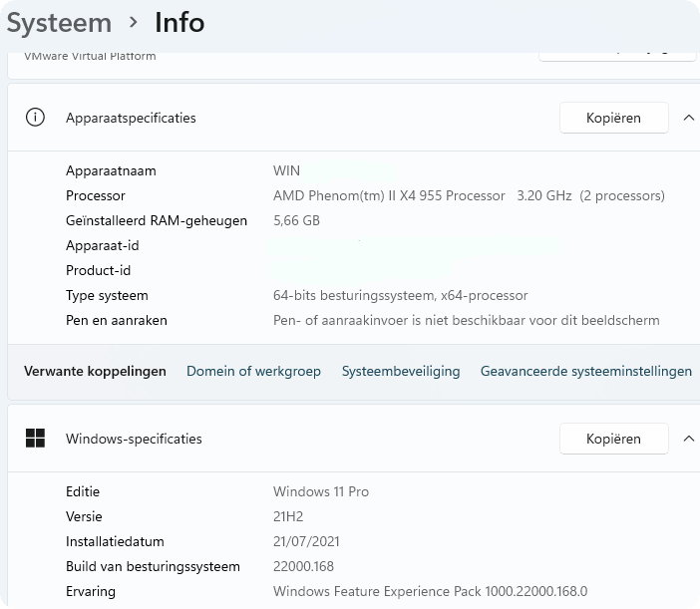Click the breadcrumb arrow between Systeem and Info
This screenshot has width=700, height=609.
tap(133, 22)
